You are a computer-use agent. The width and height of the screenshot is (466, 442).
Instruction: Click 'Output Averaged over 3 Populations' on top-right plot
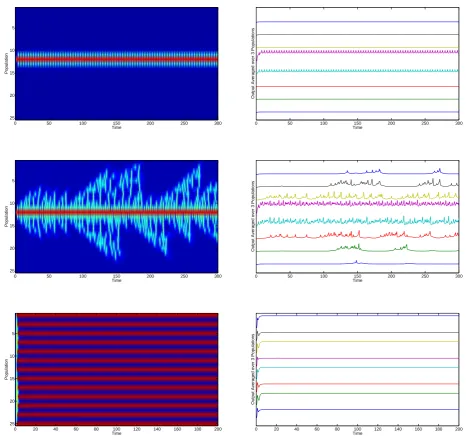click(253, 63)
